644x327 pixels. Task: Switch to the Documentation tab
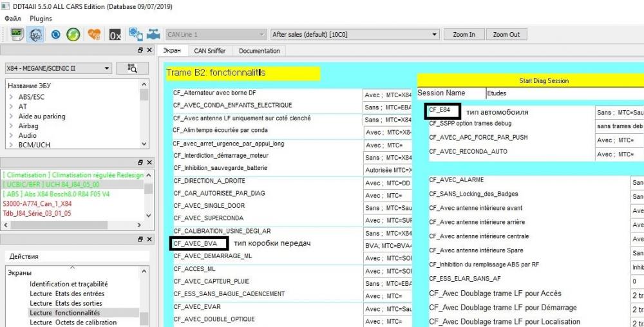coord(259,51)
